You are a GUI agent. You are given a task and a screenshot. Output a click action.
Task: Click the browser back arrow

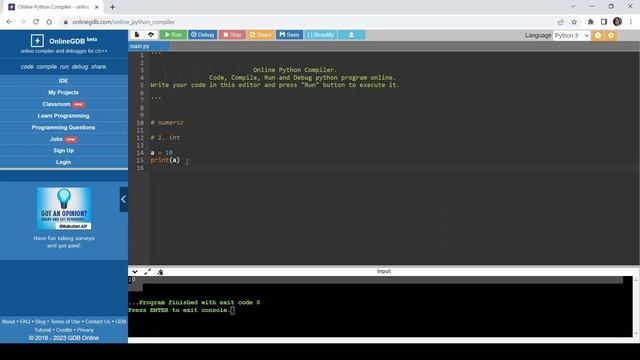[x=9, y=22]
